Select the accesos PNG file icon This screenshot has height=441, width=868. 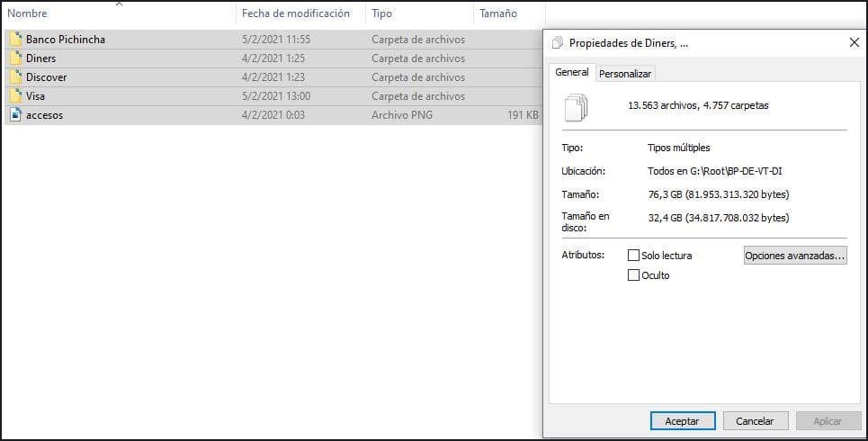[x=16, y=114]
